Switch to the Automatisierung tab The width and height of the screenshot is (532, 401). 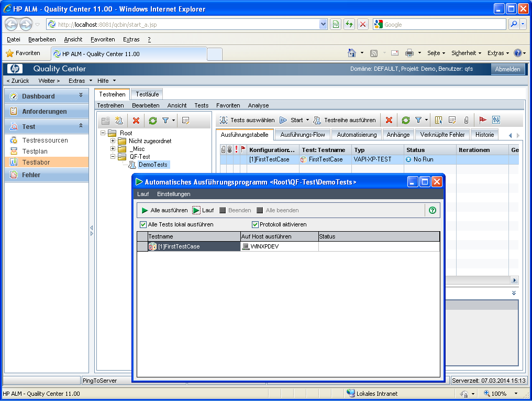(x=357, y=135)
